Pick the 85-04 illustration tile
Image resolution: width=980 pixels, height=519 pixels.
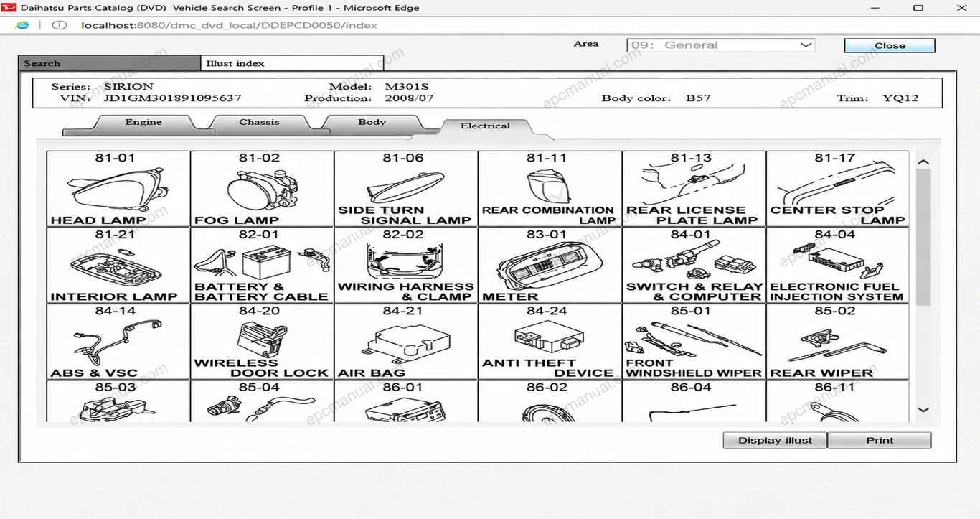click(262, 401)
